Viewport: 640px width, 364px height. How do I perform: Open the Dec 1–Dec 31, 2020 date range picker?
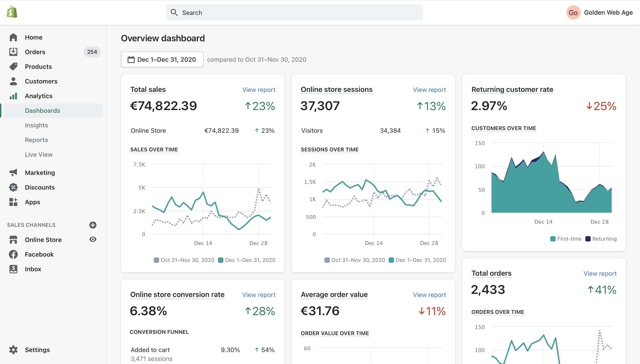coord(162,59)
